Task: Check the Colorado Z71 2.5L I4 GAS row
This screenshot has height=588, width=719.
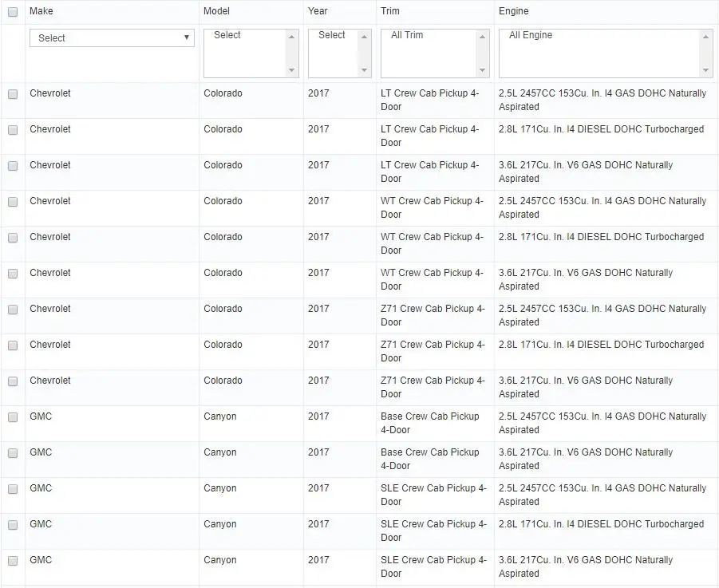Action: pyautogui.click(x=13, y=310)
